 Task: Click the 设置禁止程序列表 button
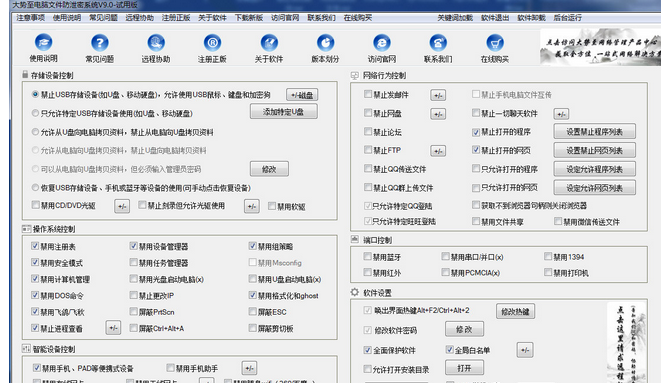tap(594, 132)
